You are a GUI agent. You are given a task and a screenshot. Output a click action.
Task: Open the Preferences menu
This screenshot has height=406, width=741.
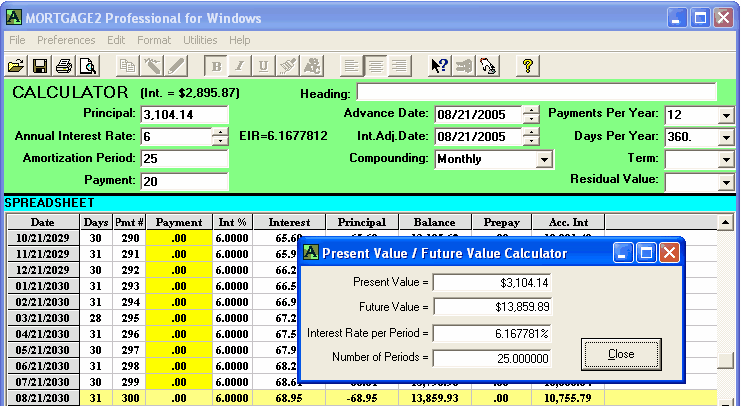coord(66,40)
